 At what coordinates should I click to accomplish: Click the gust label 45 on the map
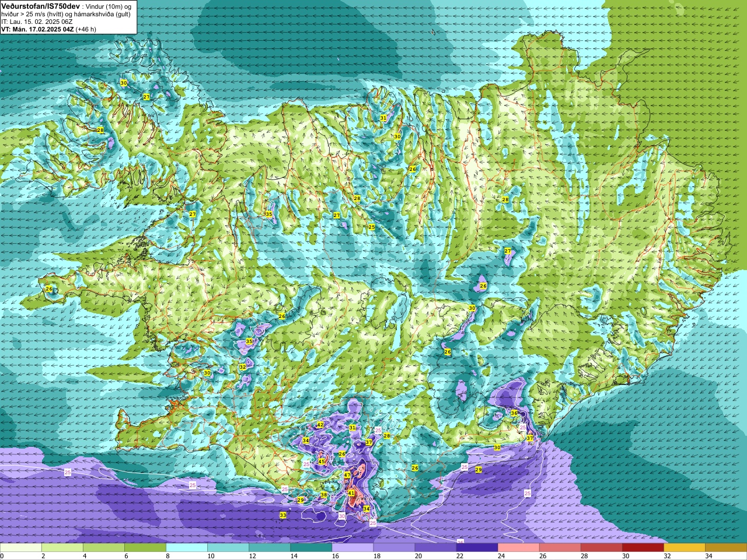click(x=322, y=461)
